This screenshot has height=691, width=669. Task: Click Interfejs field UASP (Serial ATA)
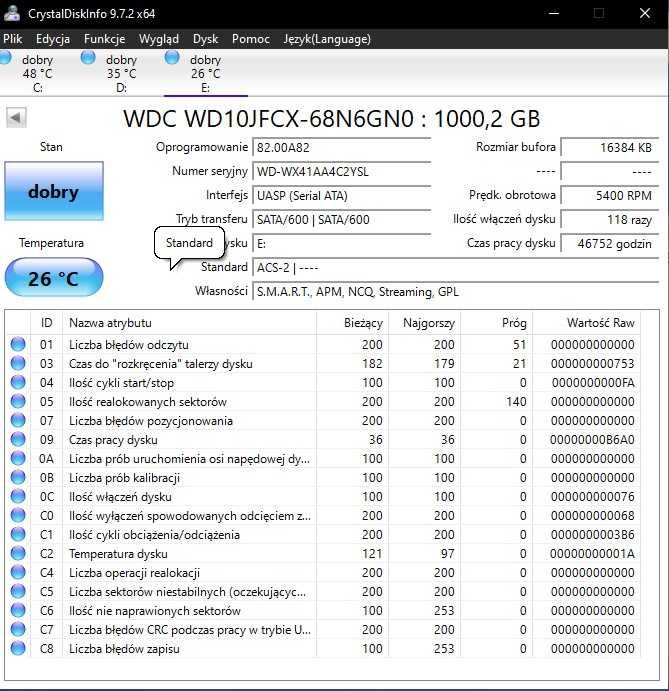pyautogui.click(x=342, y=195)
